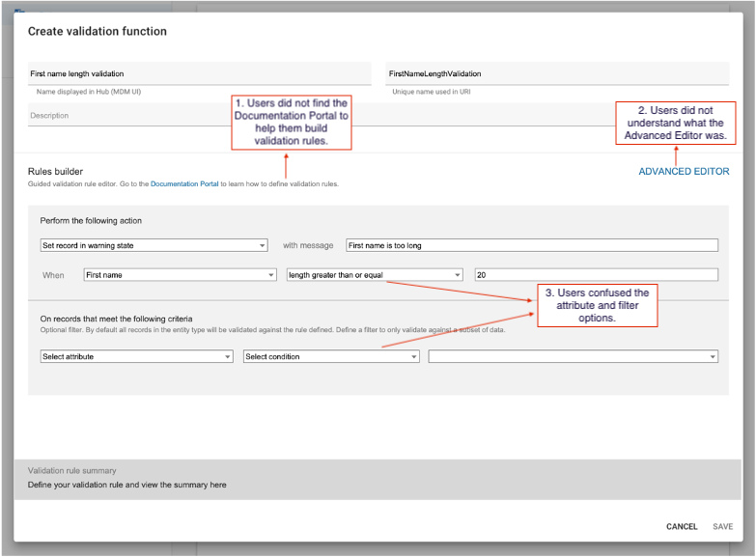Select the 'Unique name used in URI' hint
The width and height of the screenshot is (756, 557).
pos(431,92)
